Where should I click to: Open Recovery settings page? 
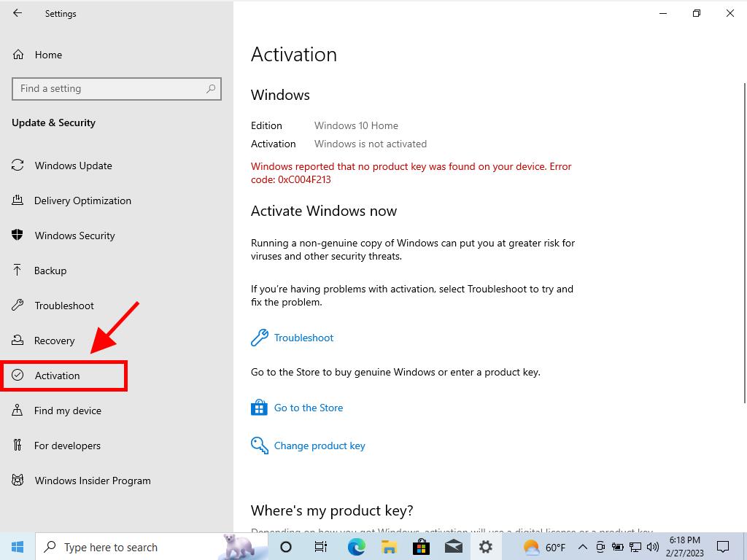pos(54,341)
